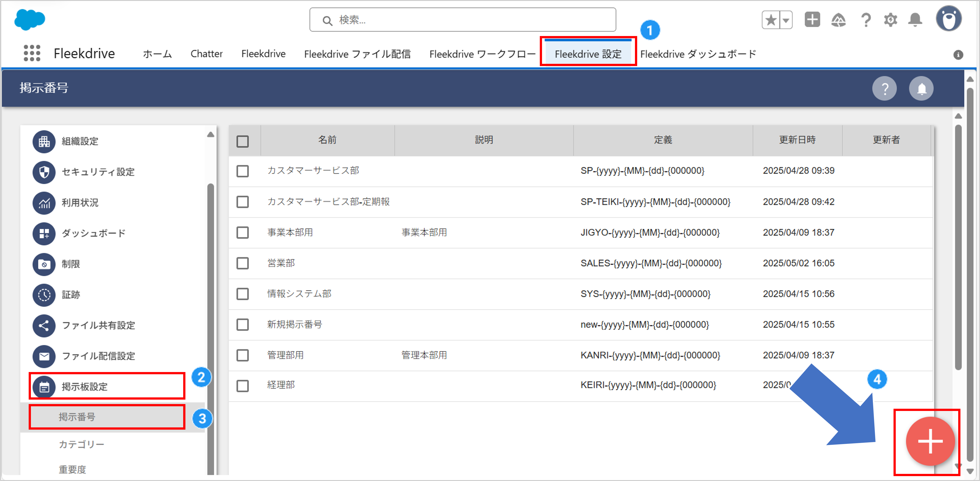
Task: Toggle the select-all header checkbox
Action: click(x=243, y=142)
